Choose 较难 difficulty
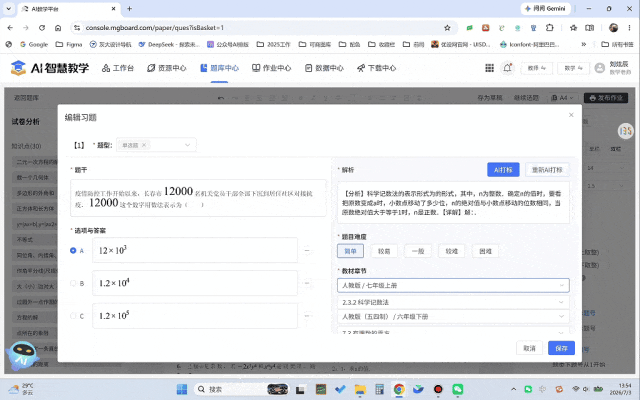This screenshot has width=640, height=400. click(x=451, y=251)
